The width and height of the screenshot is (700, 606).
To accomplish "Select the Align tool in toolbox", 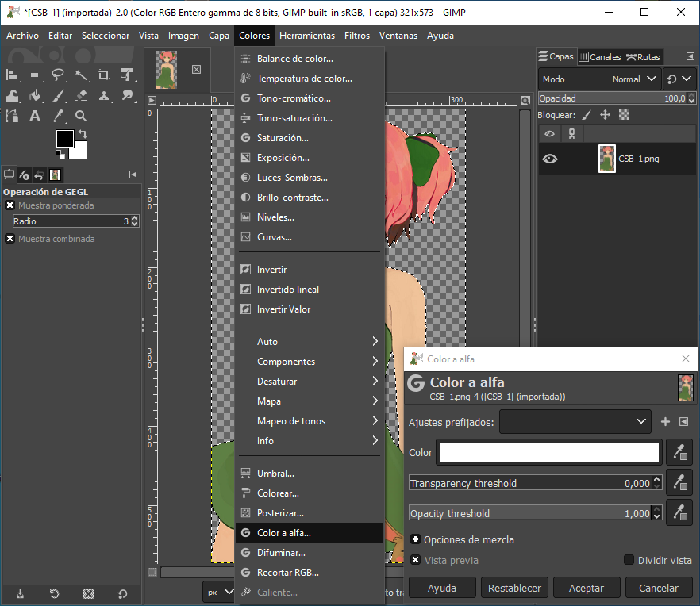I will tap(12, 75).
